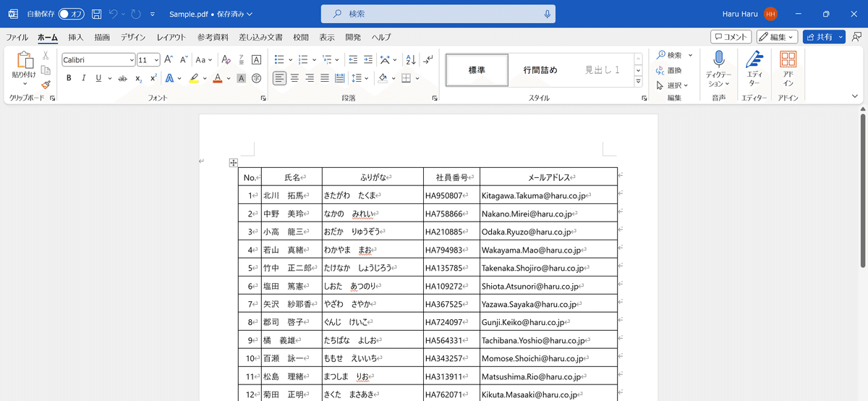Open the font name Calibri dropdown

pos(131,60)
